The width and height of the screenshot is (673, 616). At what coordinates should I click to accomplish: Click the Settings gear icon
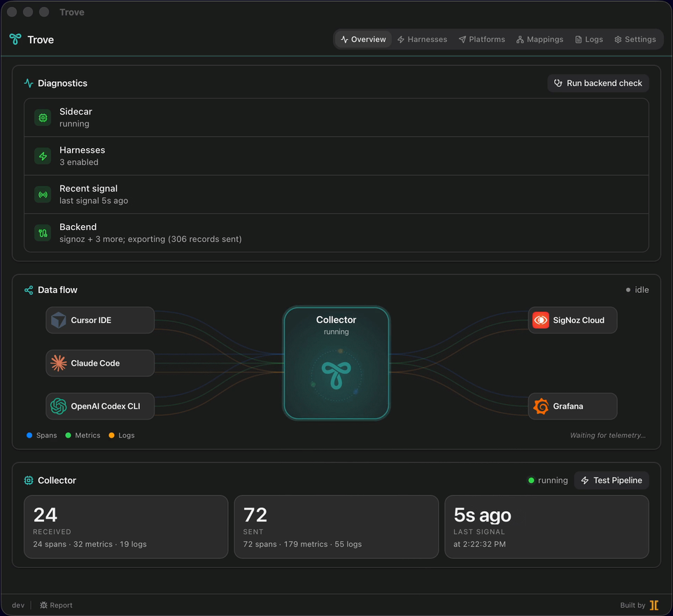pos(618,39)
